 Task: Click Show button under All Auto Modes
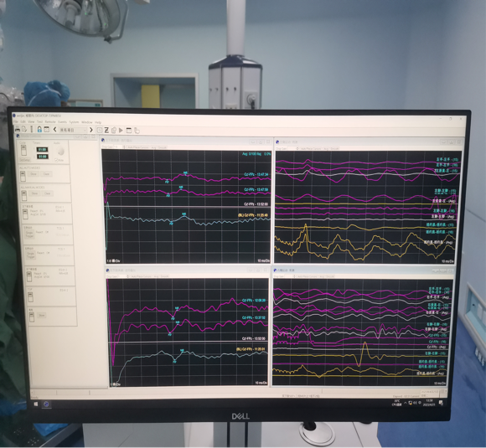coord(34,174)
